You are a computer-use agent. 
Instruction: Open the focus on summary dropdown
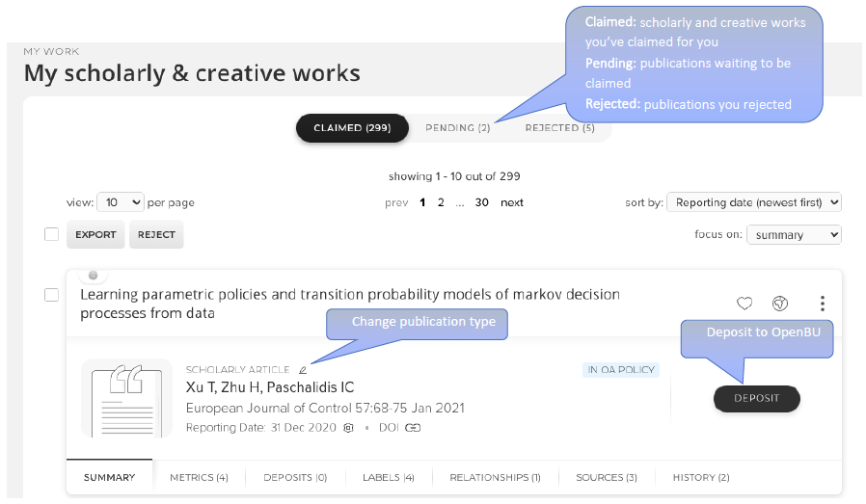pyautogui.click(x=793, y=234)
